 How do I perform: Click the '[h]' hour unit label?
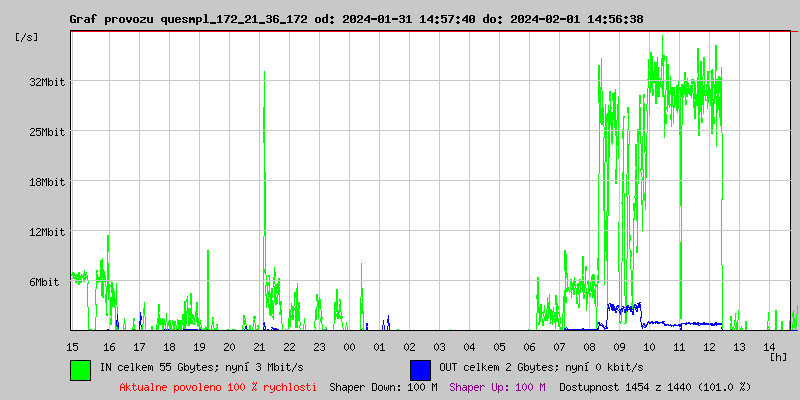[x=778, y=356]
